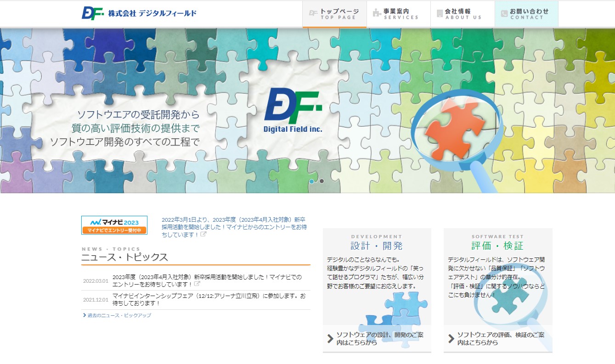Viewport: 615px width, 364px height.
Task: Click the puzzle icon beside 事業案内
Action: (x=377, y=13)
